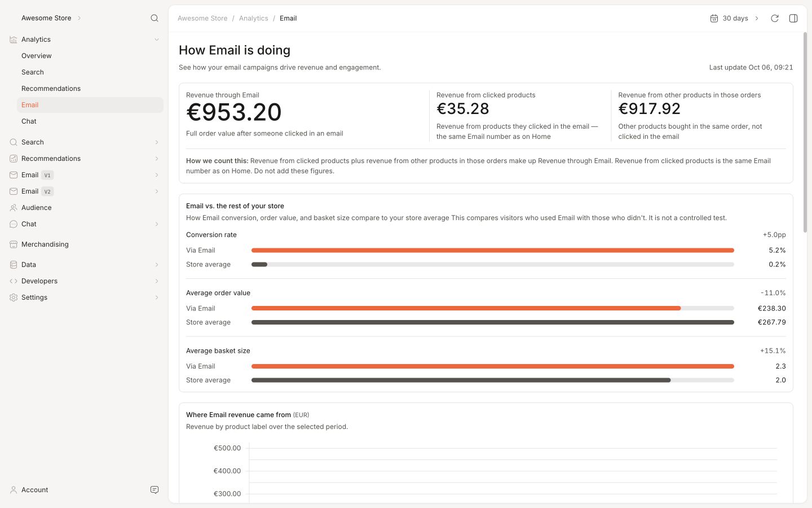The image size is (812, 508).
Task: Click the Search section magnifier icon
Action: (14, 142)
